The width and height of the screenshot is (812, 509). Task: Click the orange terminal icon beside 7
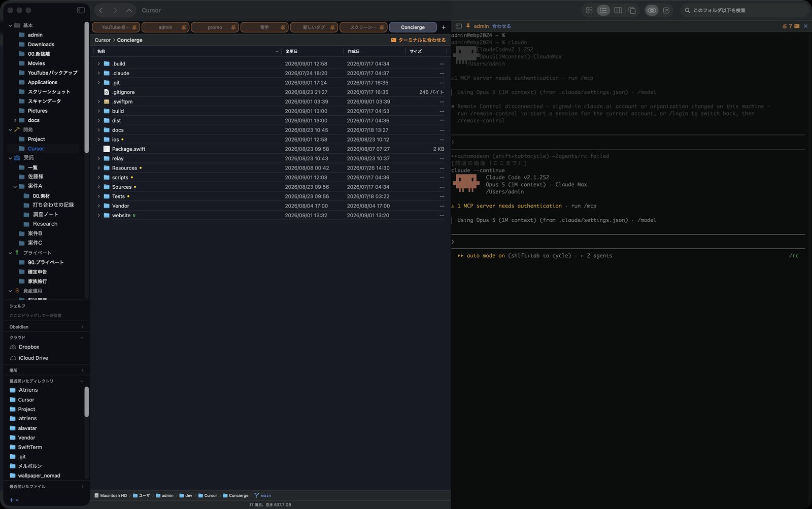[797, 26]
